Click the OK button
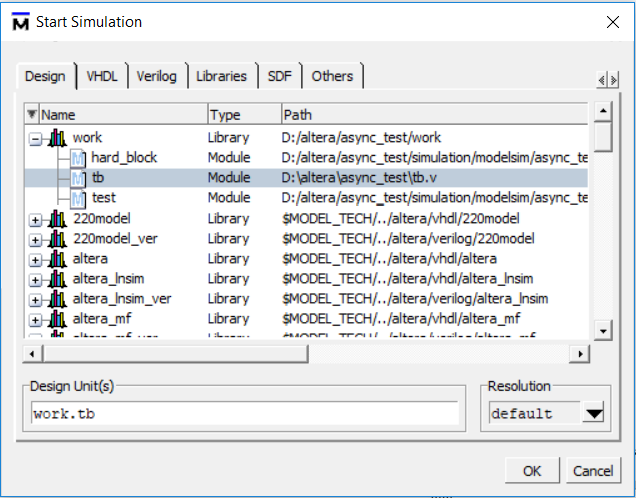 point(532,471)
